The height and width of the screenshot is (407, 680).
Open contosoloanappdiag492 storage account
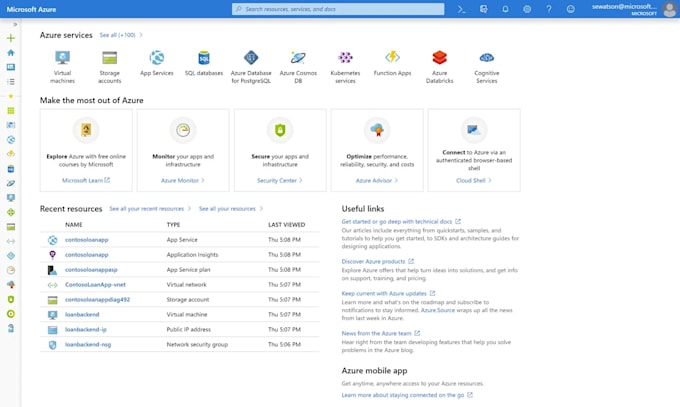click(98, 299)
